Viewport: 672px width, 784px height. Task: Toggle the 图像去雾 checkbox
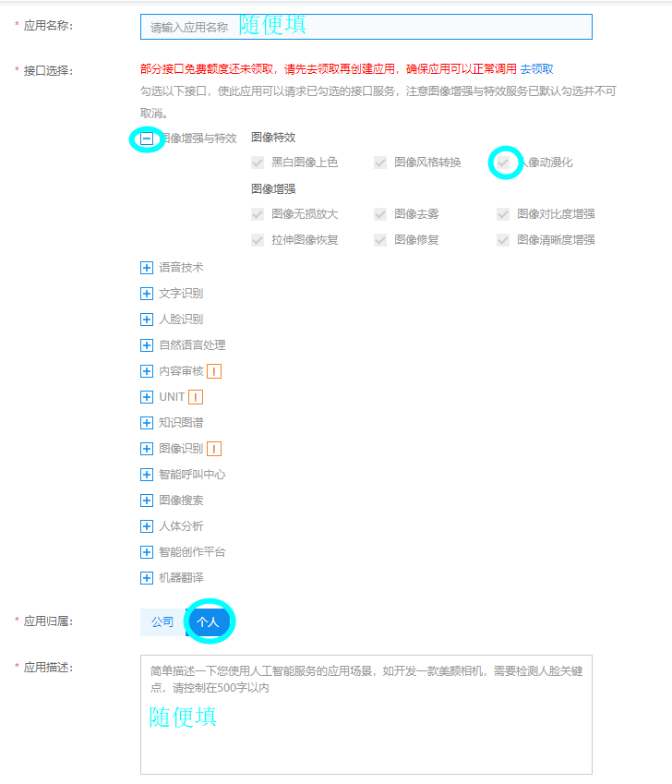coord(380,214)
